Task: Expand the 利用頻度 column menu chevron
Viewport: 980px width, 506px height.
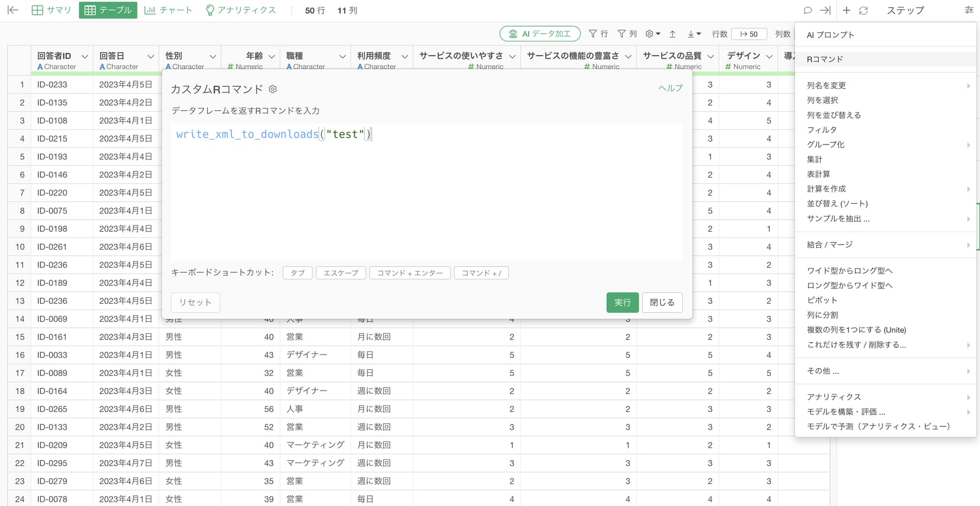Action: pyautogui.click(x=404, y=56)
